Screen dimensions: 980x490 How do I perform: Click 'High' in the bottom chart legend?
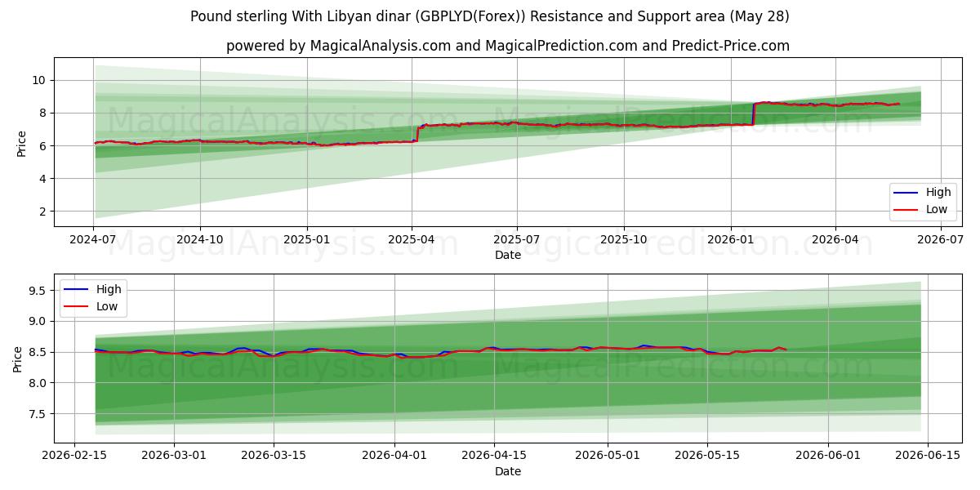click(109, 289)
